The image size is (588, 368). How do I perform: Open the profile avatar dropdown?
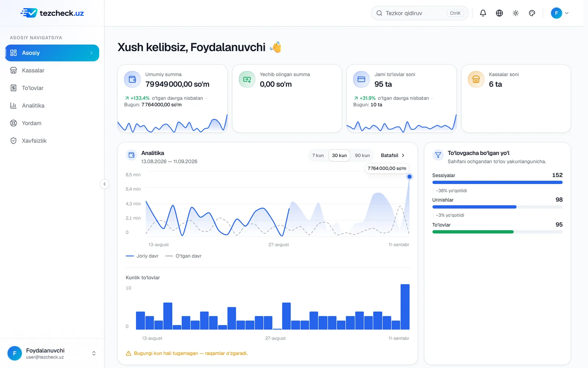560,13
